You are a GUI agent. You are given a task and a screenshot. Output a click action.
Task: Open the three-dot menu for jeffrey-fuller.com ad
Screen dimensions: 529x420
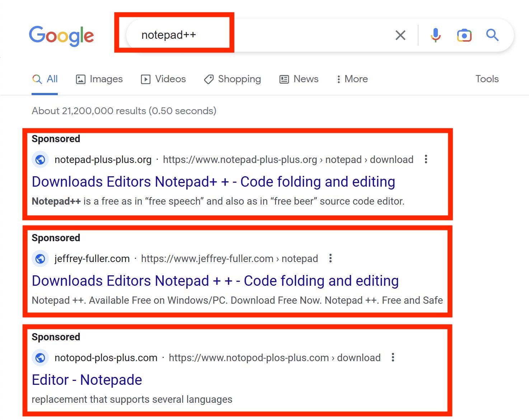(331, 258)
